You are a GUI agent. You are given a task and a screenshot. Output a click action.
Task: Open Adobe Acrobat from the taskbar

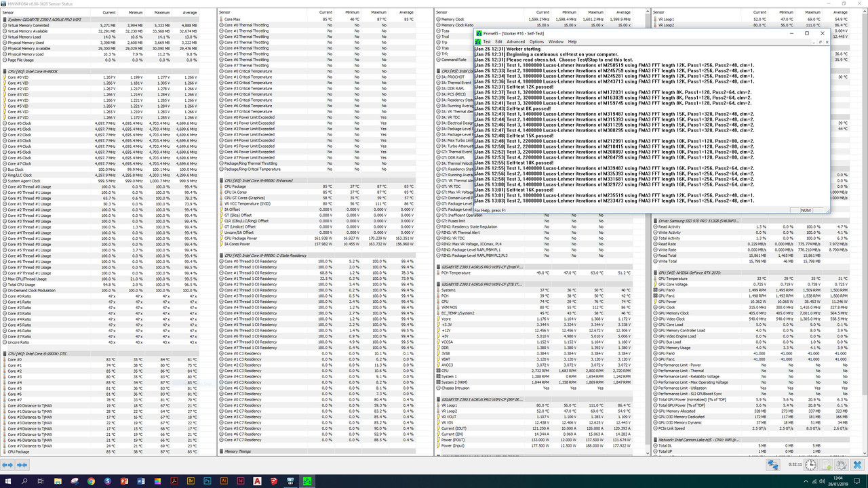(174, 481)
